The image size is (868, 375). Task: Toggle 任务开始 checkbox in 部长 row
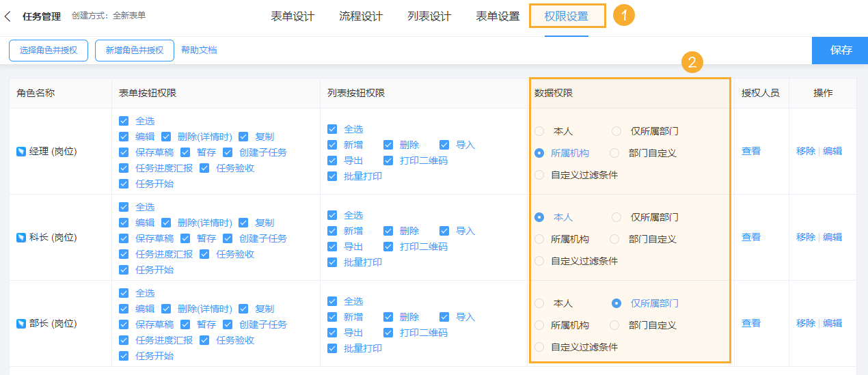pyautogui.click(x=124, y=356)
